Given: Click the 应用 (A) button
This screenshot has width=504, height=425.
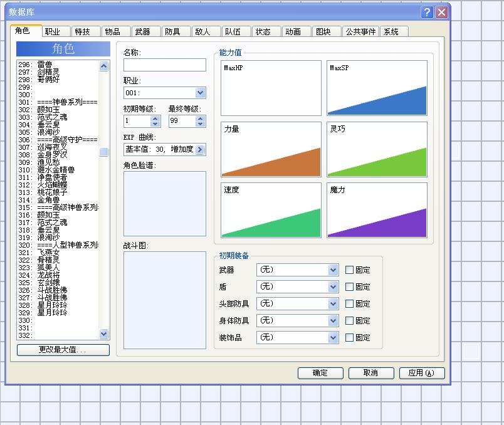Looking at the screenshot, I should point(422,373).
